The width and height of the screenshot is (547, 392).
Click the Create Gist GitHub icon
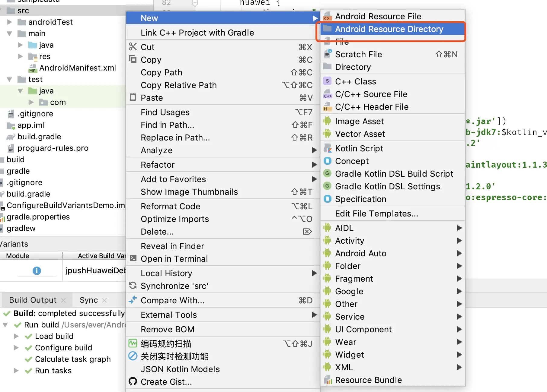(x=133, y=381)
